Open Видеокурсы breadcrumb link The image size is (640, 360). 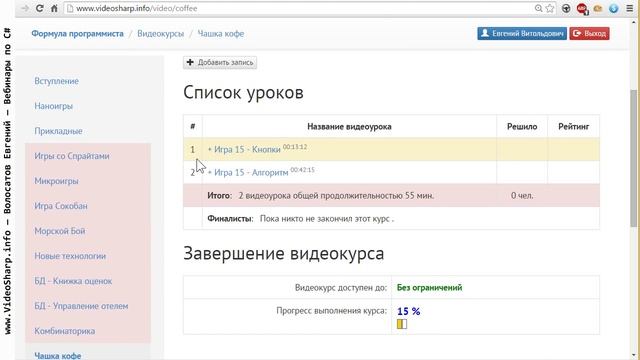click(160, 34)
